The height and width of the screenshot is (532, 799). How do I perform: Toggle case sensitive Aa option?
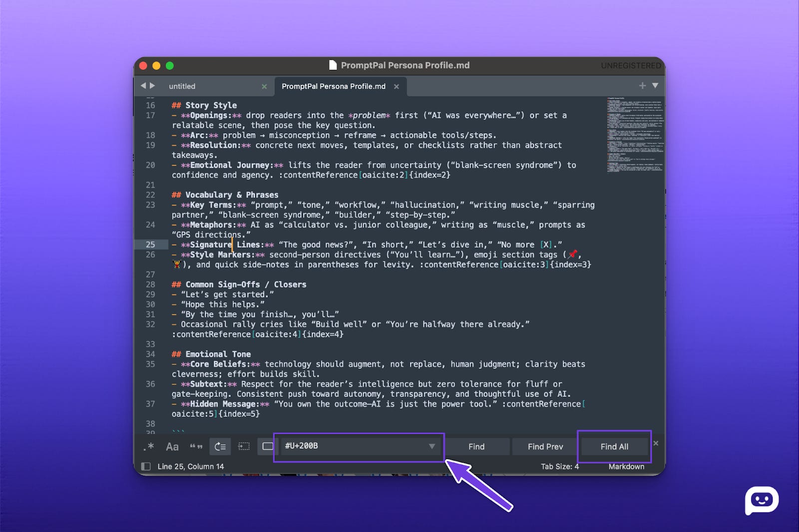tap(172, 447)
